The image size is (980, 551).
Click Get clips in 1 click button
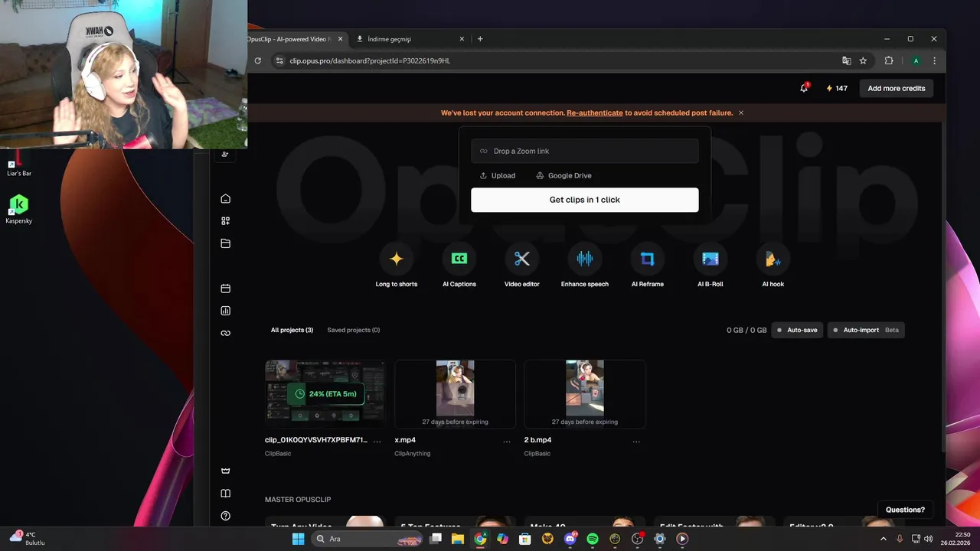point(585,200)
